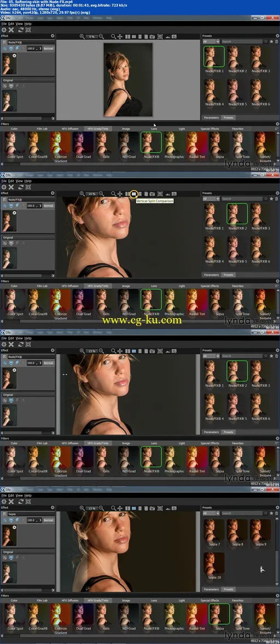Close the Effect panel in the 14 % zoom frame
This screenshot has width=280, height=644.
tap(52, 193)
